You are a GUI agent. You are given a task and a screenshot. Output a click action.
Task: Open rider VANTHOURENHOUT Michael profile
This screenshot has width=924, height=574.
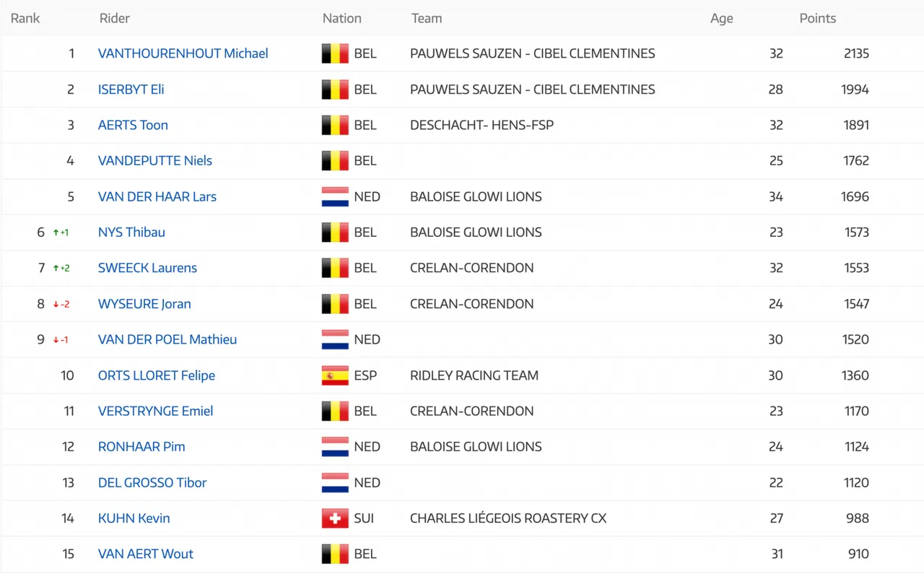[183, 53]
